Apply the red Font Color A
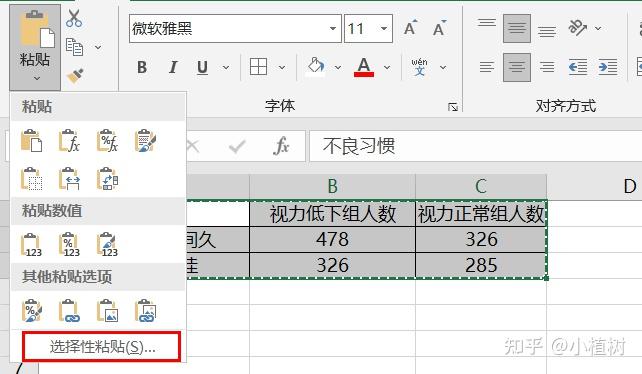The image size is (642, 374). [x=364, y=67]
